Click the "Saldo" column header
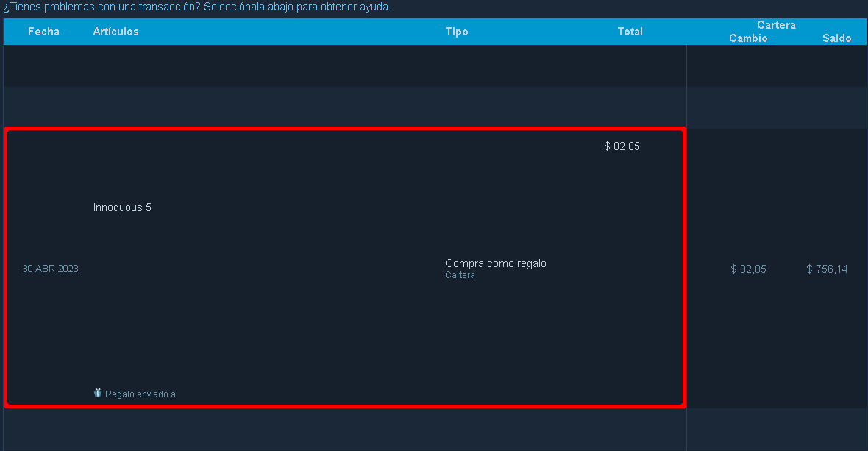The width and height of the screenshot is (868, 451). pos(836,38)
